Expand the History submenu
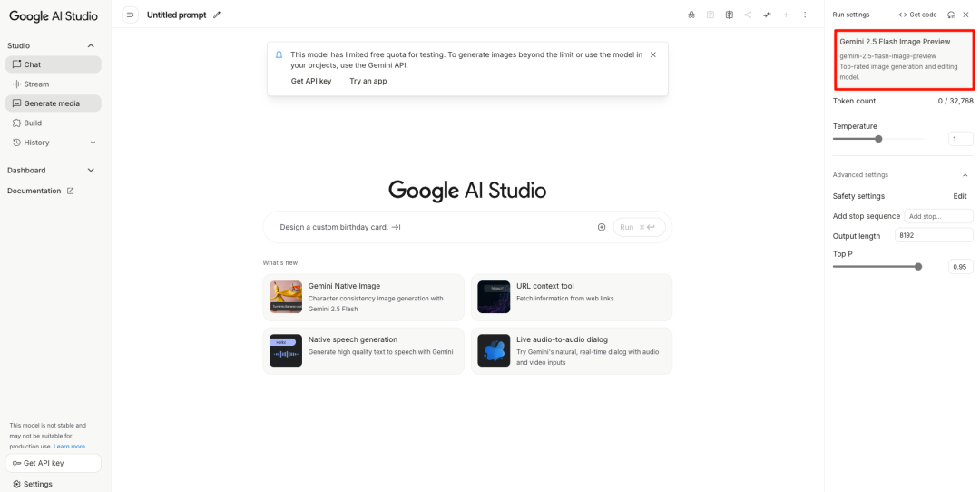 [93, 143]
